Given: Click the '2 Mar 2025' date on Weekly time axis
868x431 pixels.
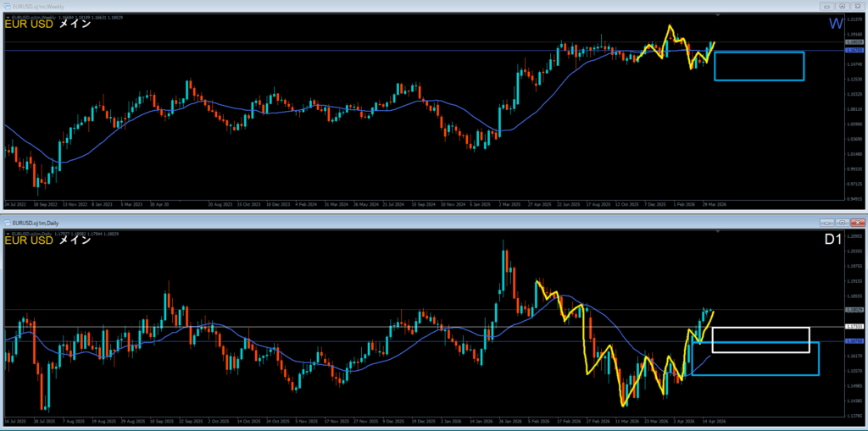Looking at the screenshot, I should pyautogui.click(x=509, y=204).
